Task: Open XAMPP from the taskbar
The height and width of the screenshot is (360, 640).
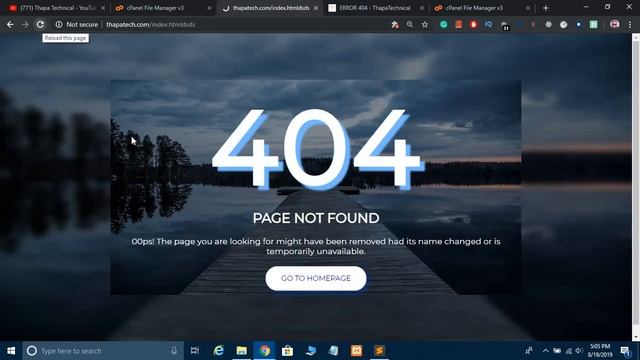Action: (356, 351)
